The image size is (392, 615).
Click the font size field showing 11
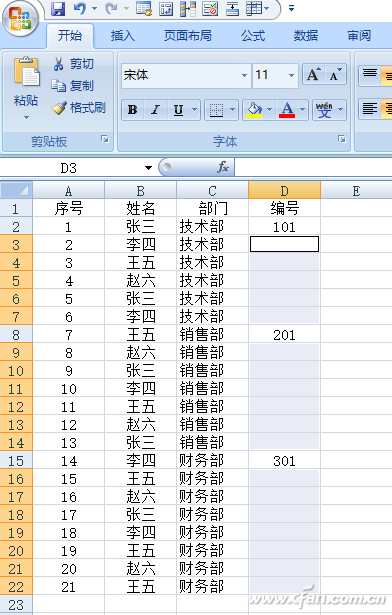pos(270,75)
